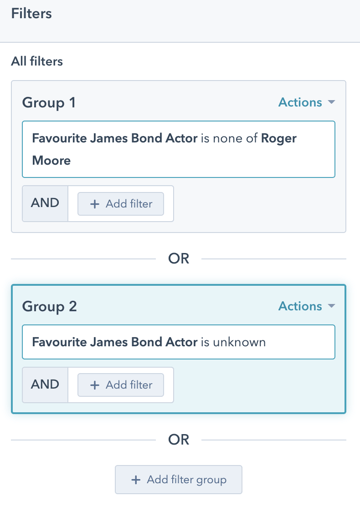Click the AND operator label in Group 2
This screenshot has height=506, width=360.
point(45,384)
